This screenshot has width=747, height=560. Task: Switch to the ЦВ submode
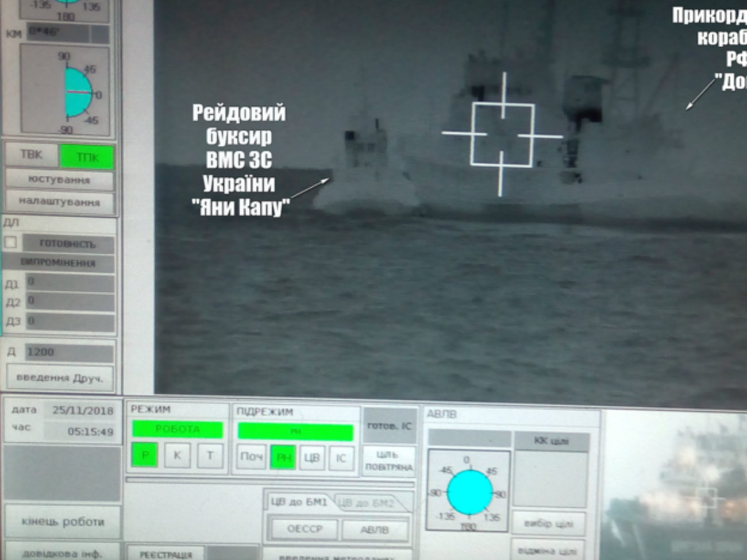click(x=311, y=458)
